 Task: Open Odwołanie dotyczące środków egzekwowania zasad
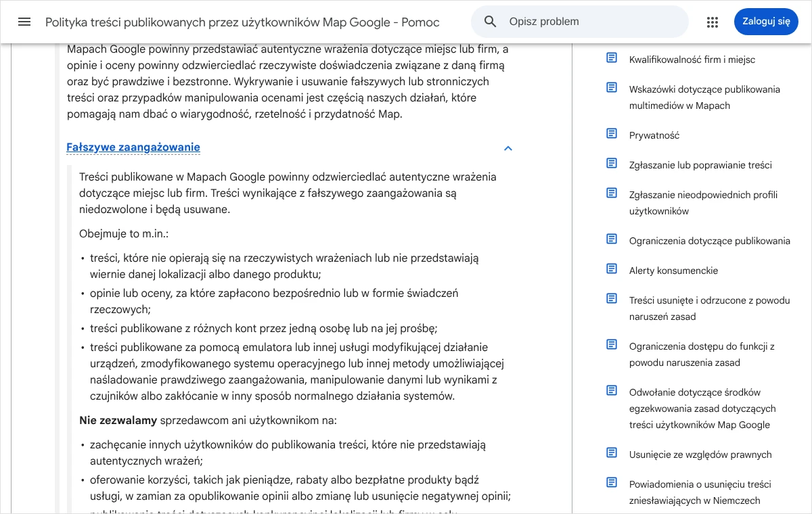(x=702, y=408)
